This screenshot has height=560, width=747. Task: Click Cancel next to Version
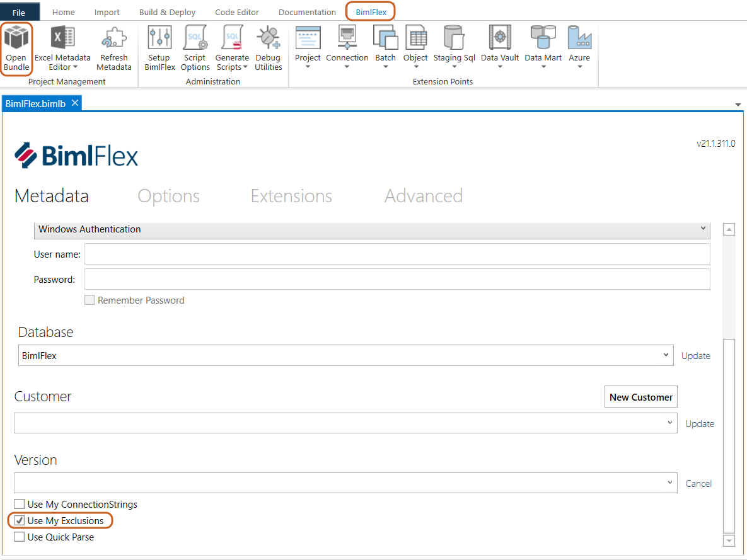click(698, 483)
